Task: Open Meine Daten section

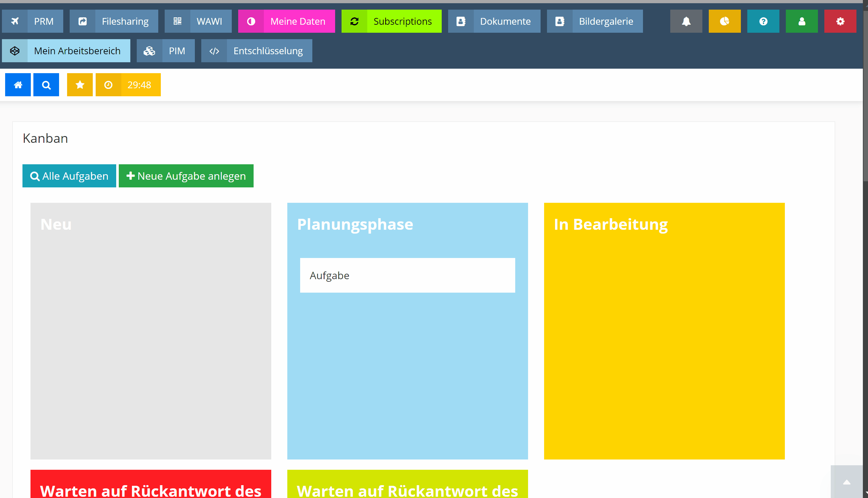Action: coord(286,21)
